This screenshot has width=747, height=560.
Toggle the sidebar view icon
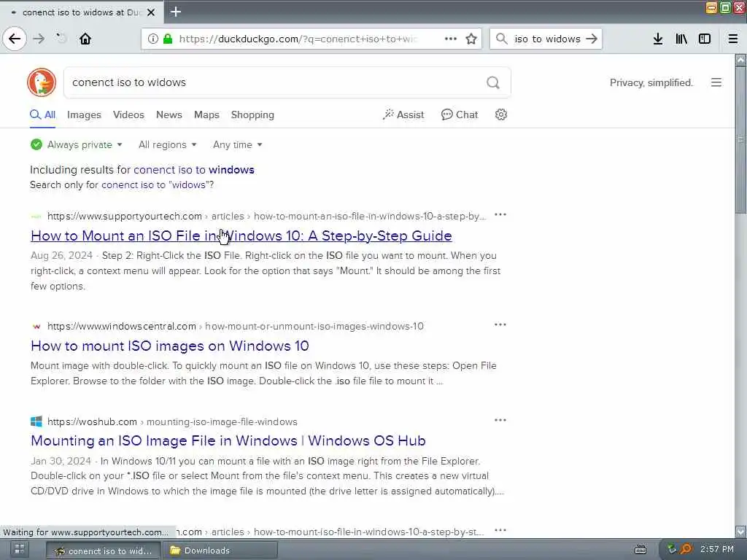[705, 39]
